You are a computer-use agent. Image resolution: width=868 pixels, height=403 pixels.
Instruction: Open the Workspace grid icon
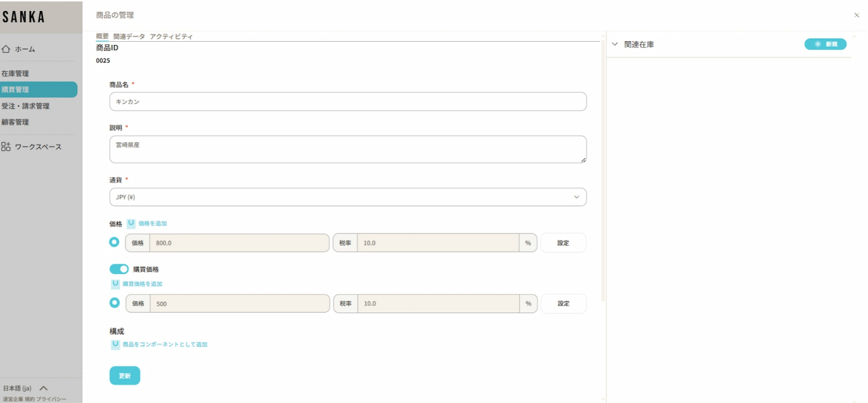(x=6, y=146)
